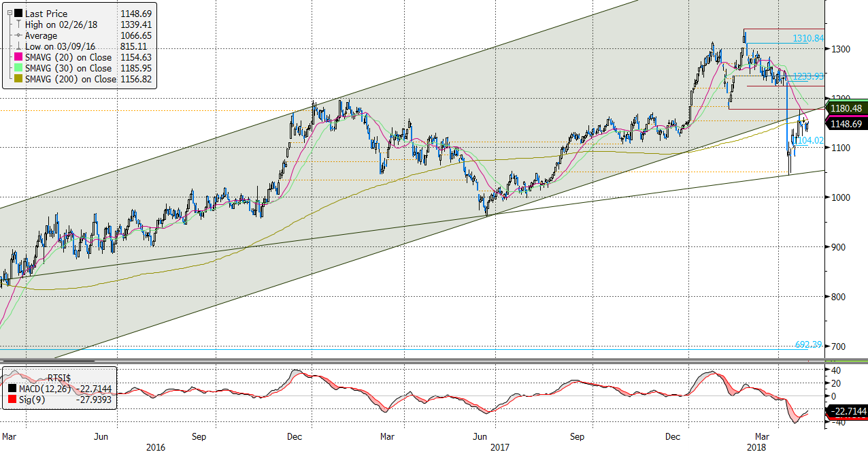
Task: Click the -22.7144 MACD axis tag
Action: coord(846,410)
